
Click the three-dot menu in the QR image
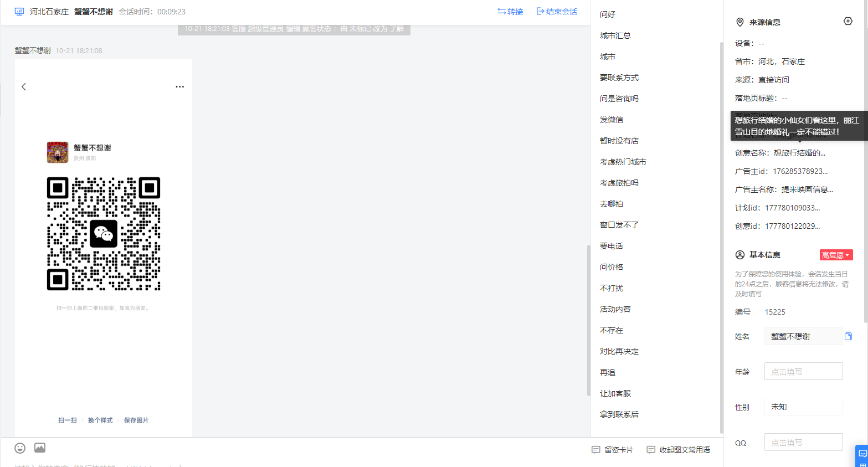pos(179,86)
